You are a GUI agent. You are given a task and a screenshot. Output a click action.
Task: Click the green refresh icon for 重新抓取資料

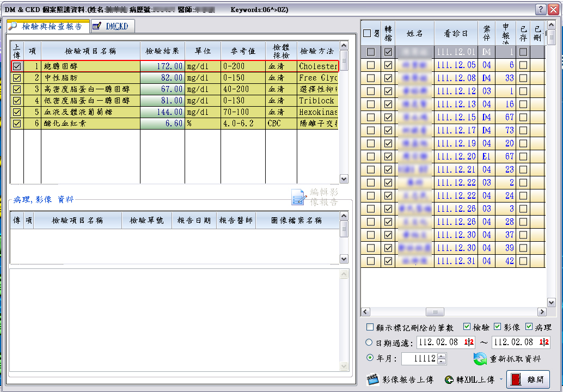480,359
